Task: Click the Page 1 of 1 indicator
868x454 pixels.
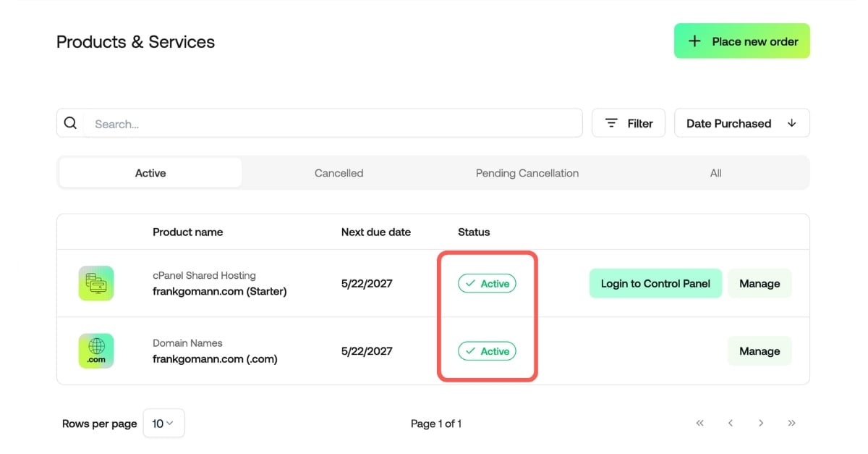Action: [x=436, y=424]
